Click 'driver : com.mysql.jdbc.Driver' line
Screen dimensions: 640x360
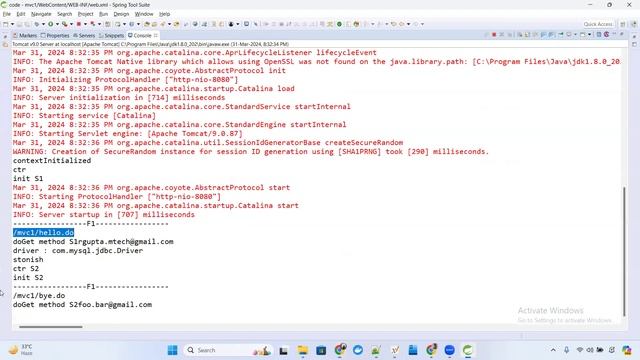[x=78, y=251]
